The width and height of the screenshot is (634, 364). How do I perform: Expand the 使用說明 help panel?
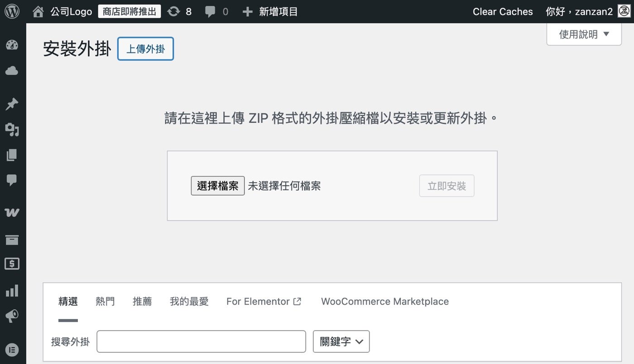(584, 34)
